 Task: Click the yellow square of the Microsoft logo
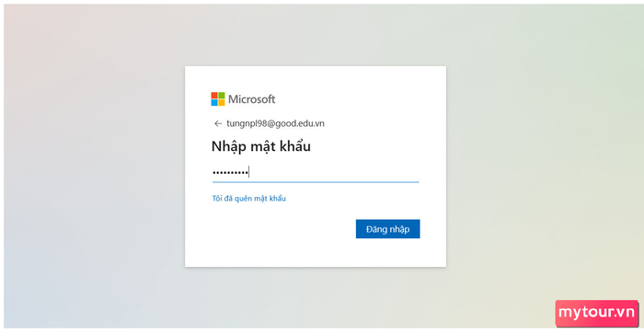tap(222, 102)
